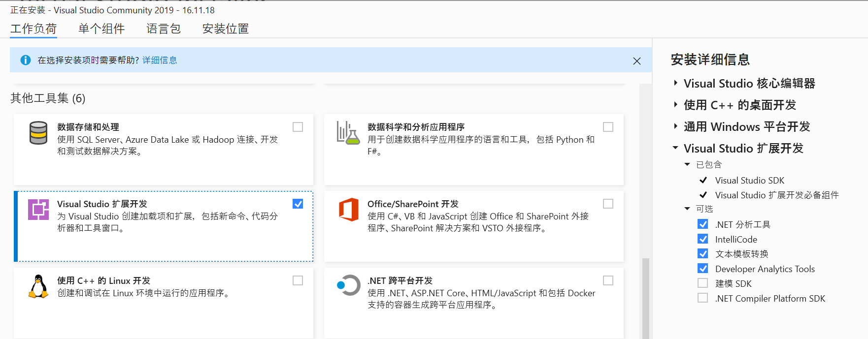
Task: Switch to the 安装位置 tab
Action: (226, 29)
